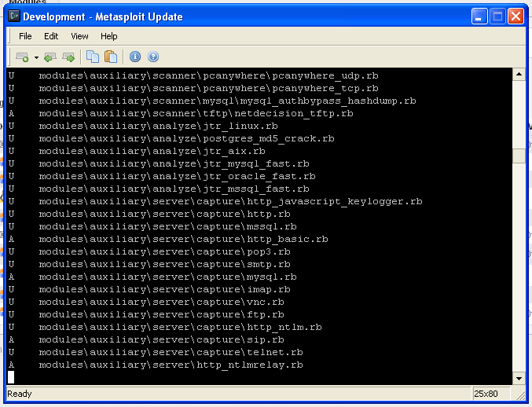Click the scrollbar down arrow
The image size is (532, 407).
click(519, 378)
